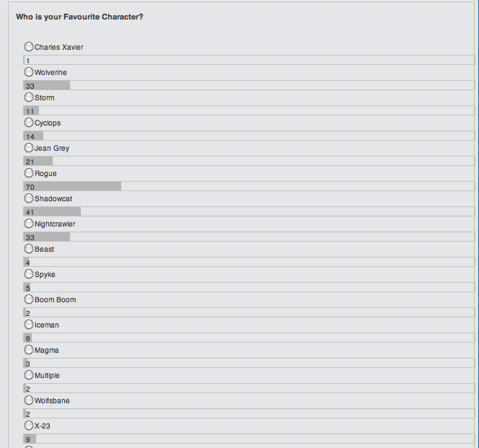This screenshot has width=479, height=448.
Task: Vote for Rogue radio button
Action: 29,173
